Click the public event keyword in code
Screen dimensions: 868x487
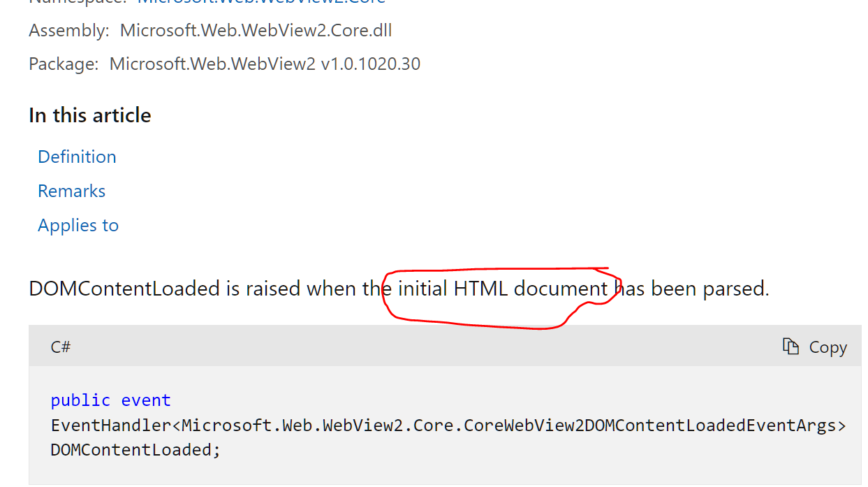click(x=110, y=400)
